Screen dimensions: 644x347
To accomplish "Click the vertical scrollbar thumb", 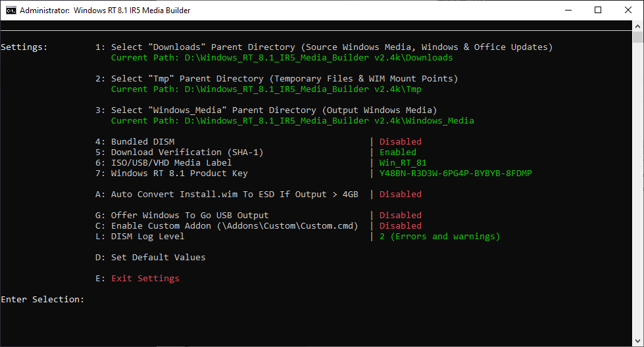I will (x=637, y=37).
